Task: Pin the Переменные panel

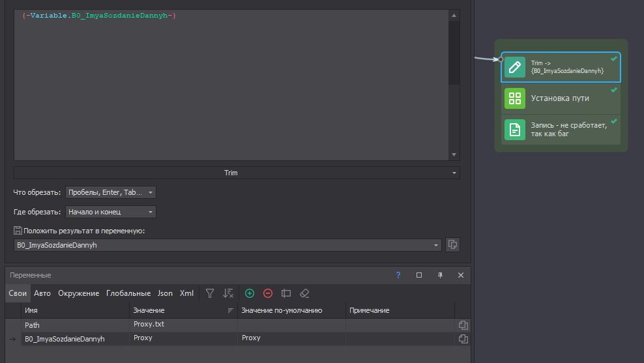Action: (x=441, y=275)
